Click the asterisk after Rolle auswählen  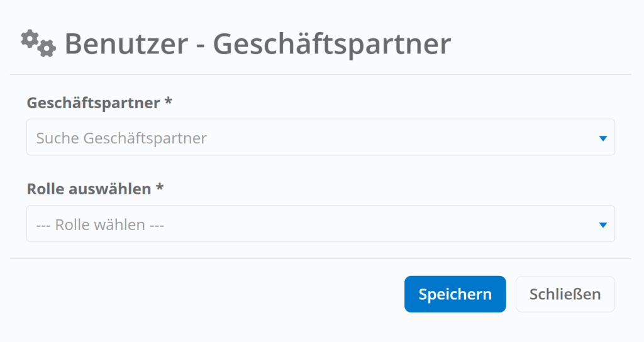(160, 188)
